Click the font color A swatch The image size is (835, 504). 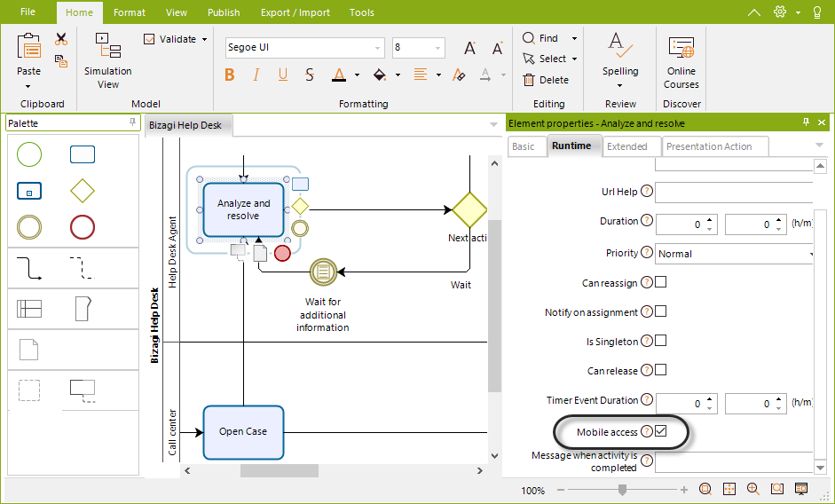coord(339,75)
